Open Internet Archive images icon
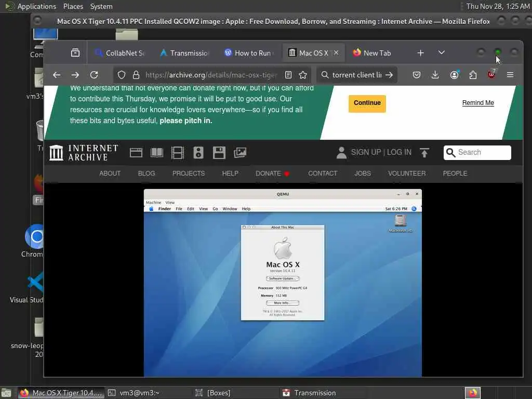Viewport: 532px width, 399px height. pyautogui.click(x=240, y=153)
